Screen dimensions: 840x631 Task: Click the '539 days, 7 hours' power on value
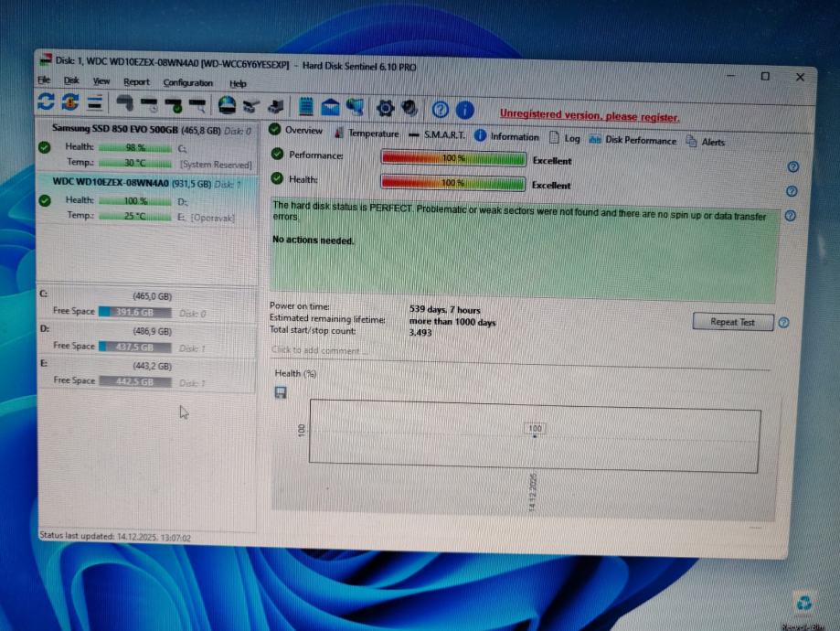coord(444,309)
